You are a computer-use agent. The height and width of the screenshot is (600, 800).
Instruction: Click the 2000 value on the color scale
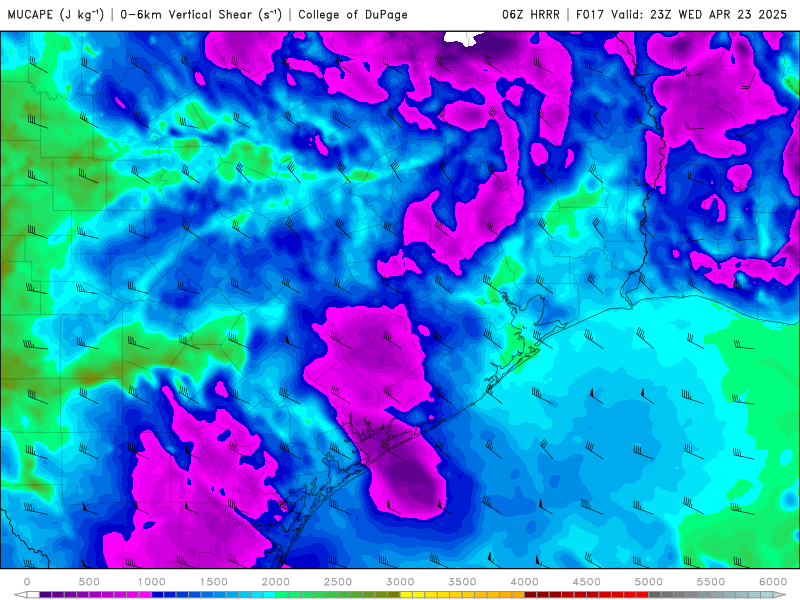click(276, 582)
